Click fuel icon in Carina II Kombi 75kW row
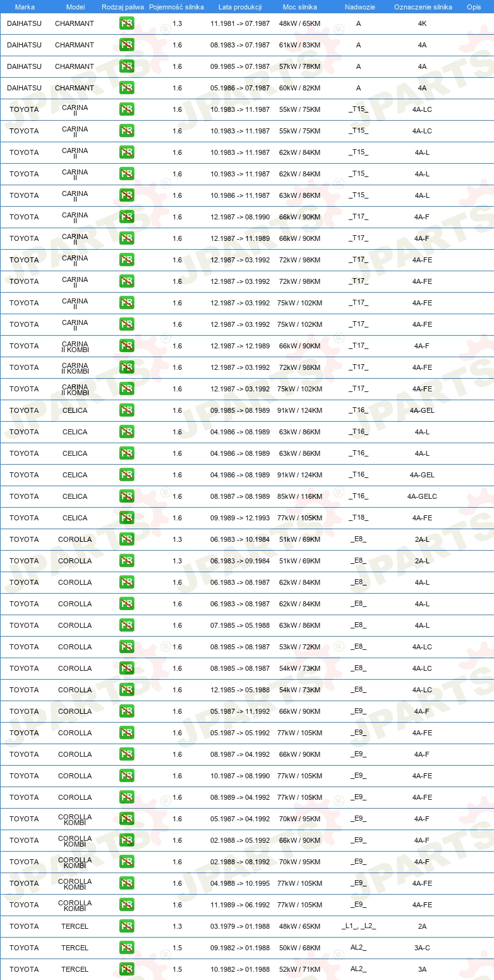Screen dimensions: 494x980 click(126, 389)
